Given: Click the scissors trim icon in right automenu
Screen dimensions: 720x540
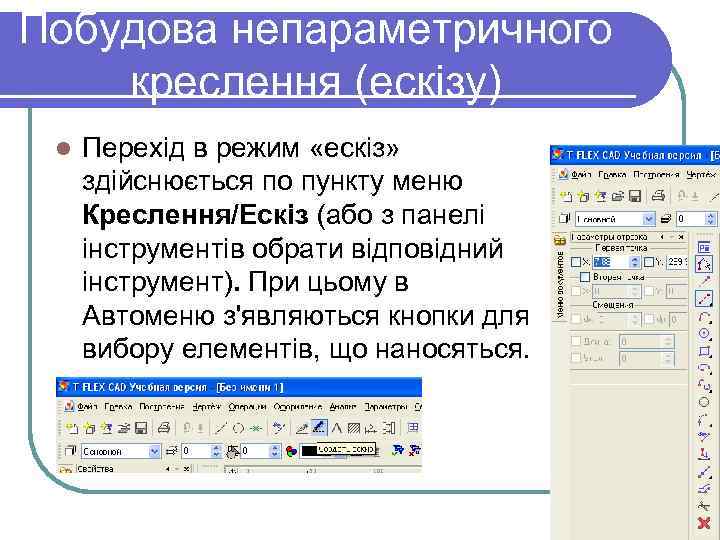Looking at the screenshot, I should point(704,506).
